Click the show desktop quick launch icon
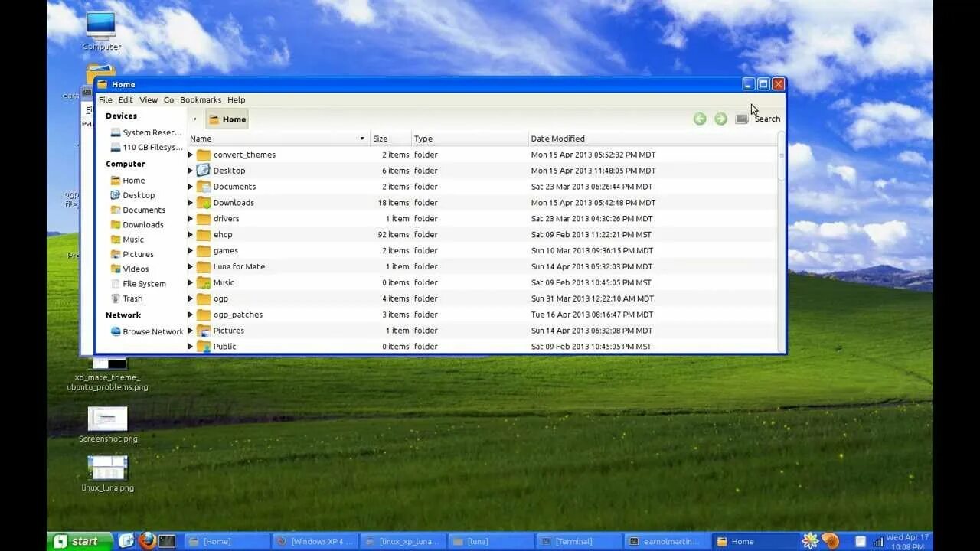This screenshot has width=980, height=551. point(126,541)
